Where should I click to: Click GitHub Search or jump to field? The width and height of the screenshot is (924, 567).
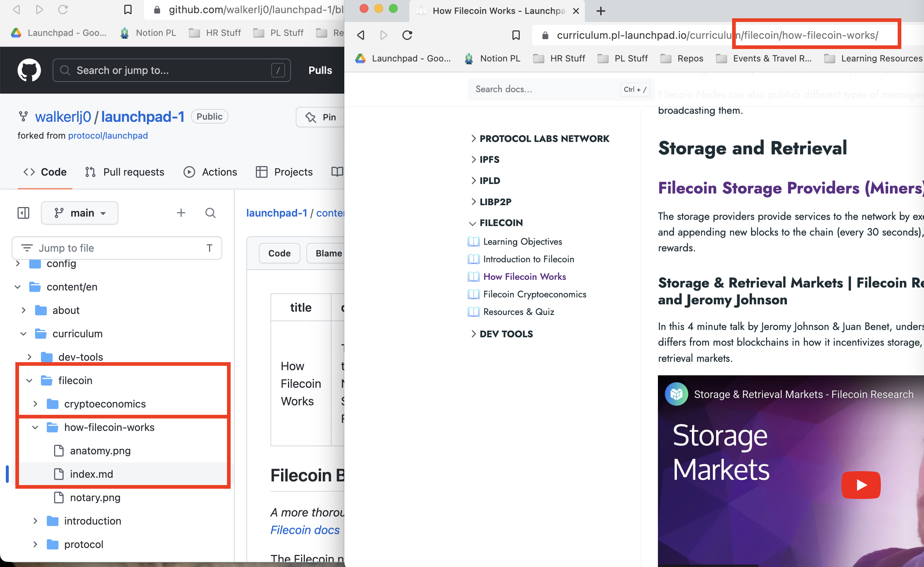[172, 70]
